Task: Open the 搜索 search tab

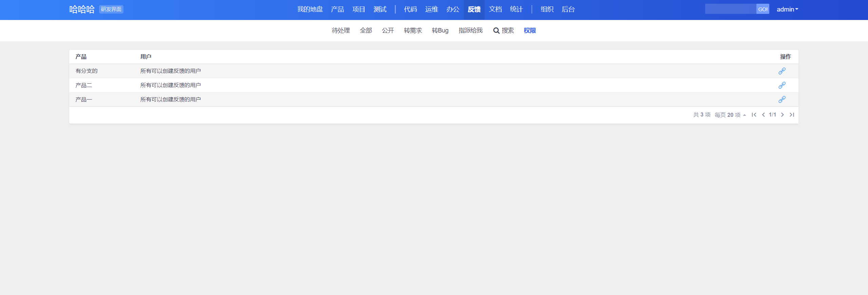Action: point(503,30)
